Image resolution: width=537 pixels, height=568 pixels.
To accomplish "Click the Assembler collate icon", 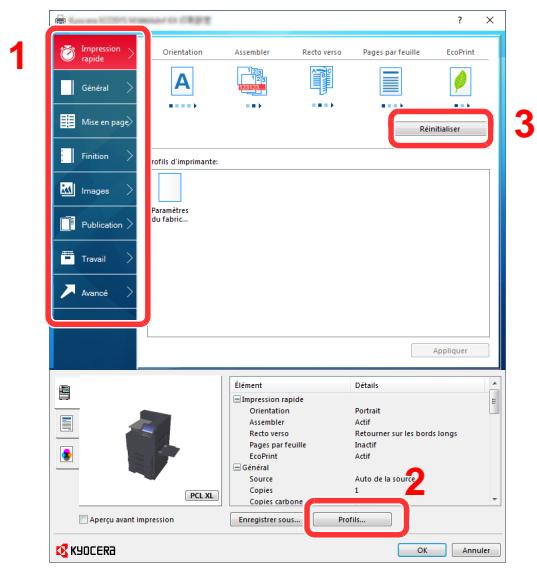I will tap(252, 81).
